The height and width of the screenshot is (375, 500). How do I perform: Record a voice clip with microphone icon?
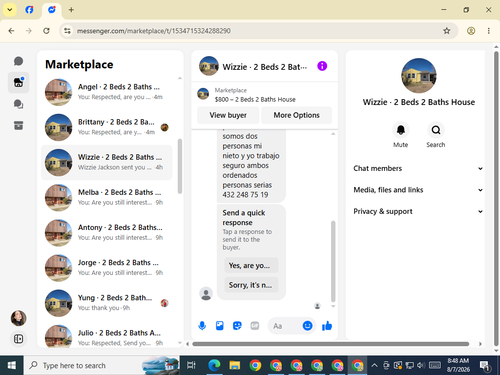pos(202,326)
